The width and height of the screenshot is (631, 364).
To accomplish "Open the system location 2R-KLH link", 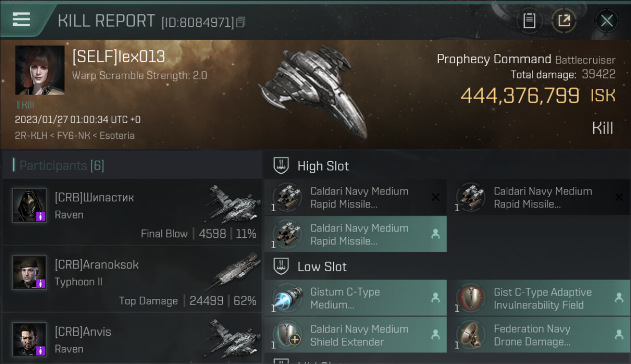I will [30, 135].
